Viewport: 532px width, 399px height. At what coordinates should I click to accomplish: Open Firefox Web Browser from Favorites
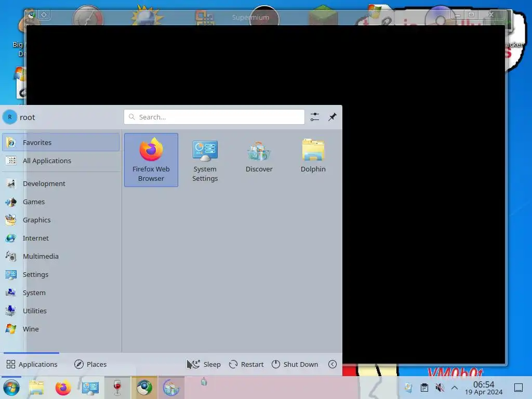tap(151, 160)
